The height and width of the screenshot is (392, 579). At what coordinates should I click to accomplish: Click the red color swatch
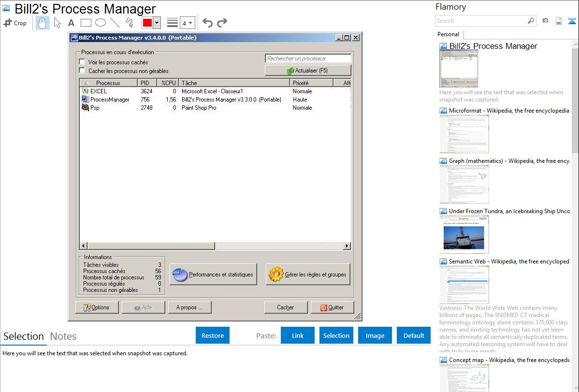coord(147,23)
